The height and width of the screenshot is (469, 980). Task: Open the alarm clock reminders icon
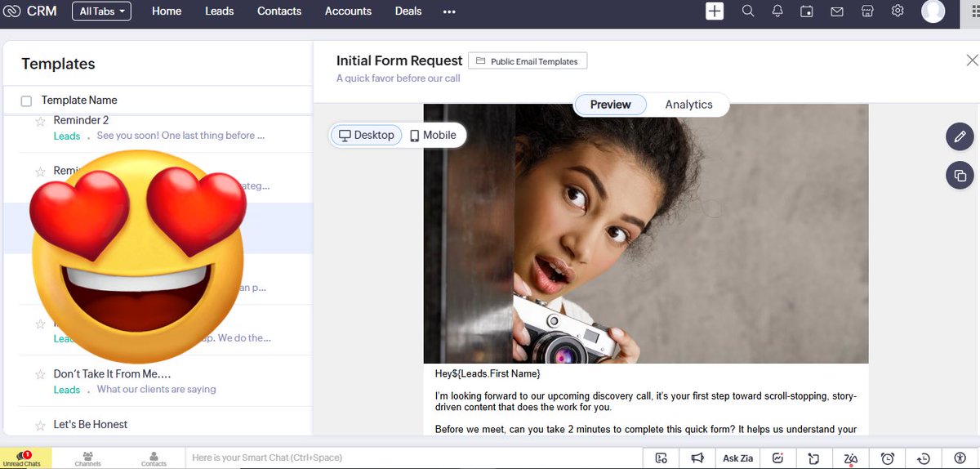(888, 458)
